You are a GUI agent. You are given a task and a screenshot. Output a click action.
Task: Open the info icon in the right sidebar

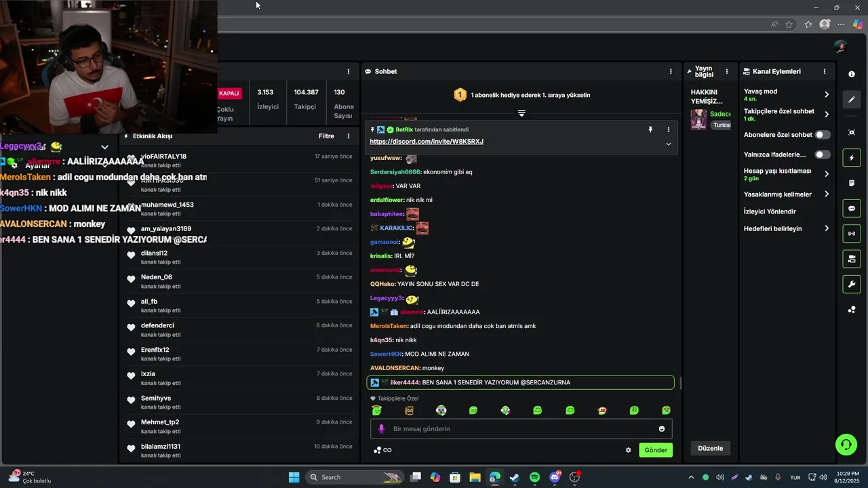pyautogui.click(x=852, y=74)
